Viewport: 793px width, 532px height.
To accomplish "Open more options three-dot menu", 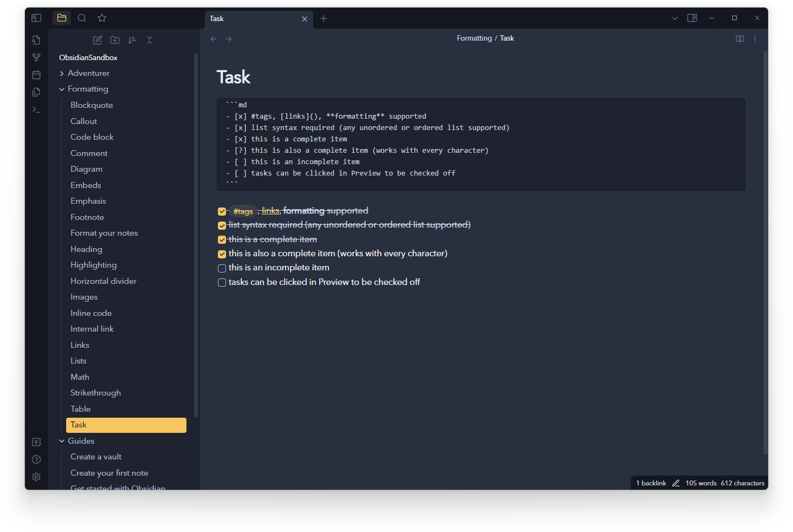I will [755, 39].
